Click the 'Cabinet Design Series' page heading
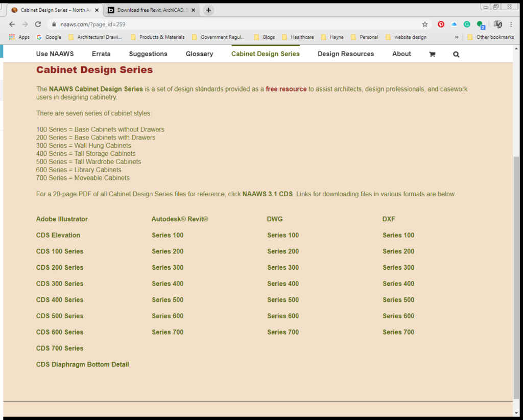This screenshot has width=523, height=420. (x=94, y=69)
